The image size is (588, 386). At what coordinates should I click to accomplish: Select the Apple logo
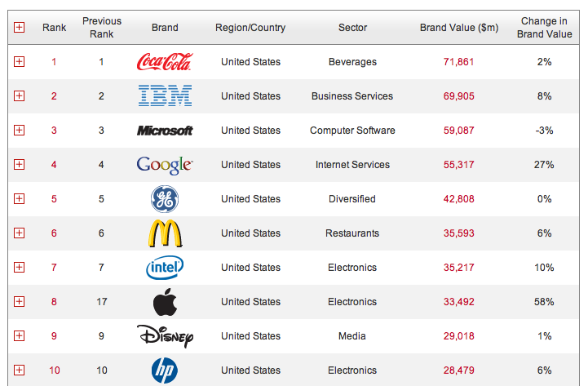165,302
